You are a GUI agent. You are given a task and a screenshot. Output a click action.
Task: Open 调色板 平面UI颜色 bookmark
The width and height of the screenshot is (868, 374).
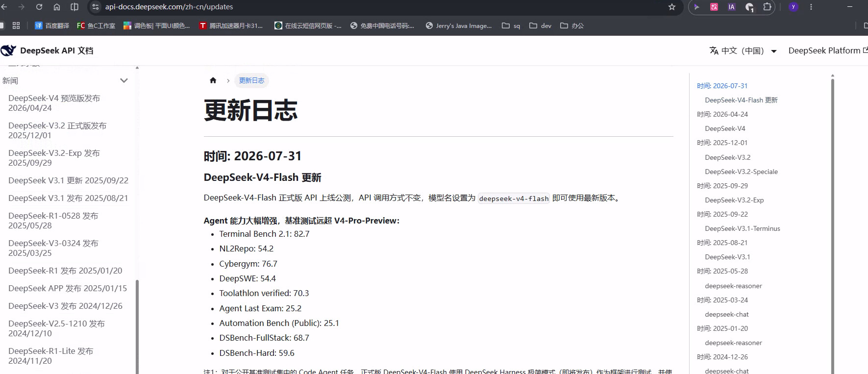[x=157, y=25]
